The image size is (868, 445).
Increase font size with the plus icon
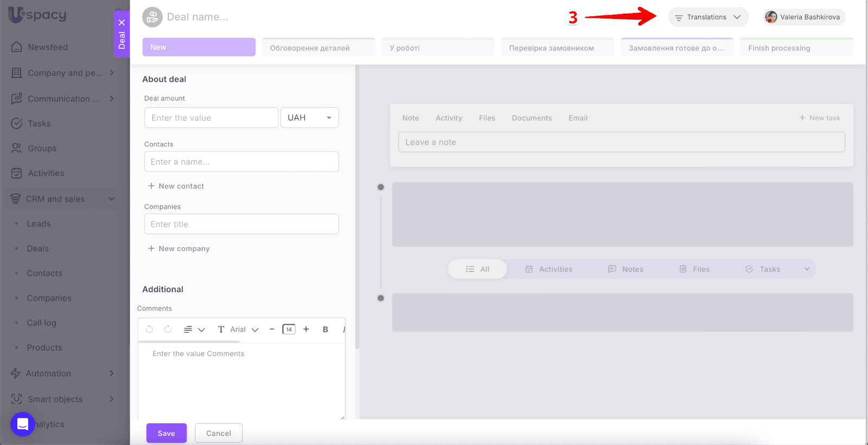[x=306, y=329]
